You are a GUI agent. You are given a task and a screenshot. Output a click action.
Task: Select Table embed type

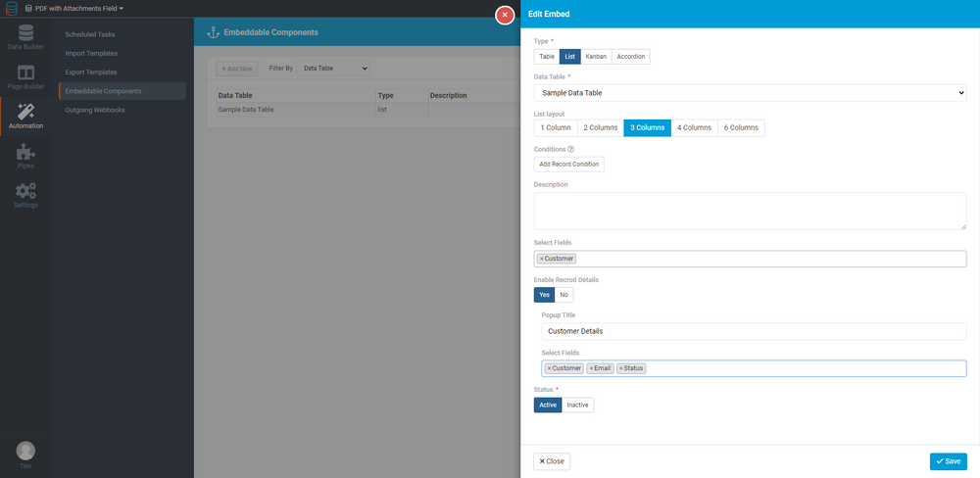click(x=547, y=56)
